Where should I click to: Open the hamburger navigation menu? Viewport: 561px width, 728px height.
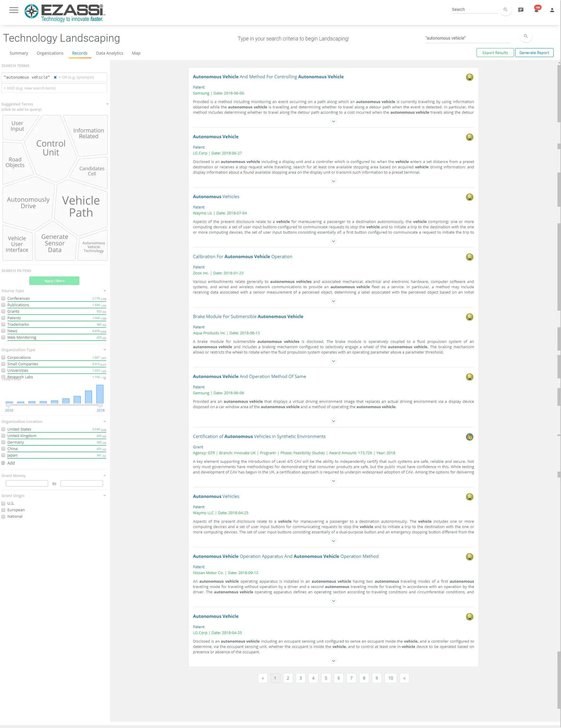pos(14,10)
